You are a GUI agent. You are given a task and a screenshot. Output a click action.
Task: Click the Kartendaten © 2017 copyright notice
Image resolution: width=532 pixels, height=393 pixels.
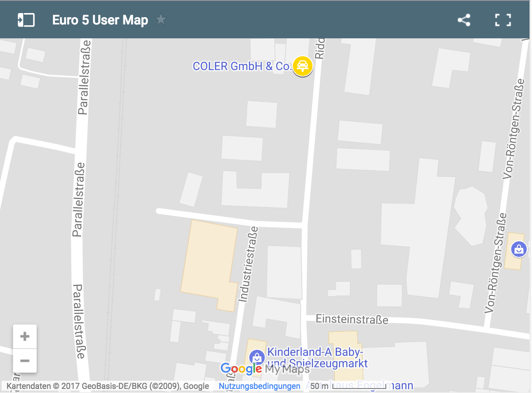[x=108, y=386]
